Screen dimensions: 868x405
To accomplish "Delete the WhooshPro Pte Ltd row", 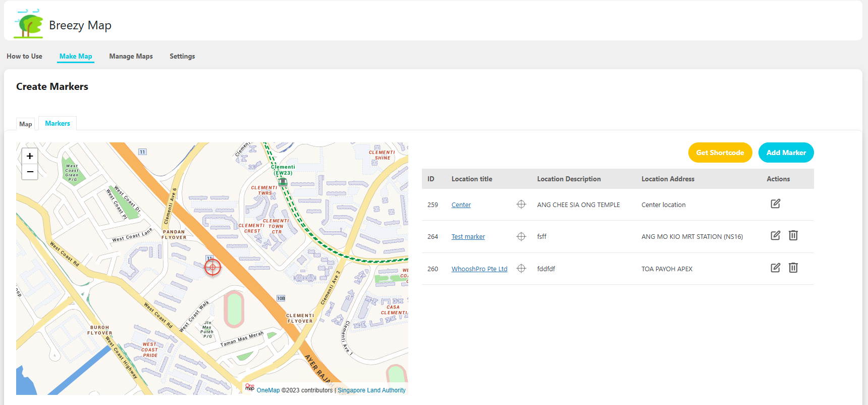I will coord(793,268).
